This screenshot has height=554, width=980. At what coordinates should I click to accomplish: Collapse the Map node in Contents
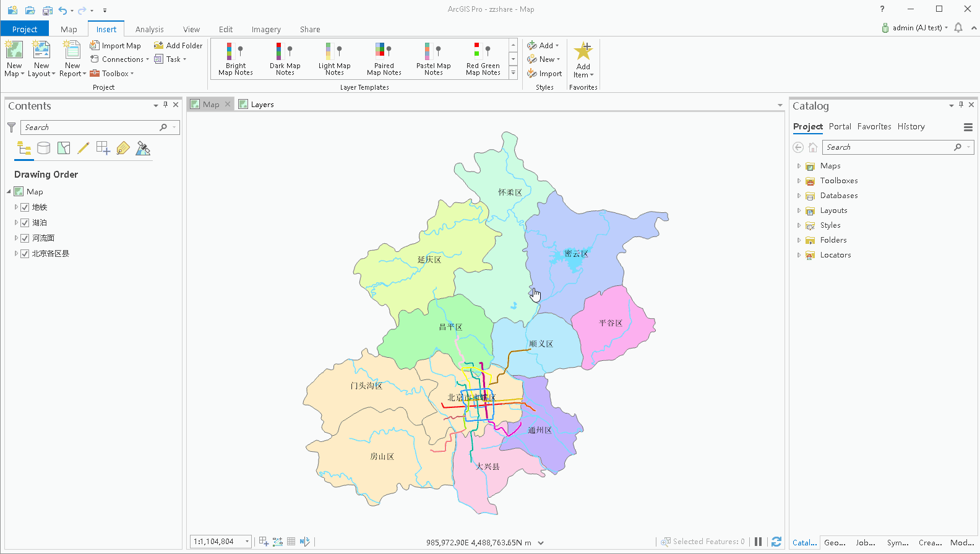(x=9, y=192)
